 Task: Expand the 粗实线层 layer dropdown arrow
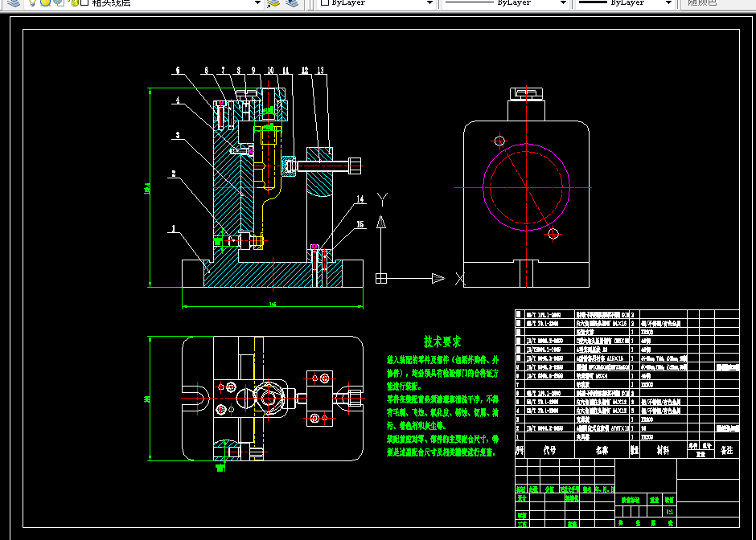click(257, 3)
